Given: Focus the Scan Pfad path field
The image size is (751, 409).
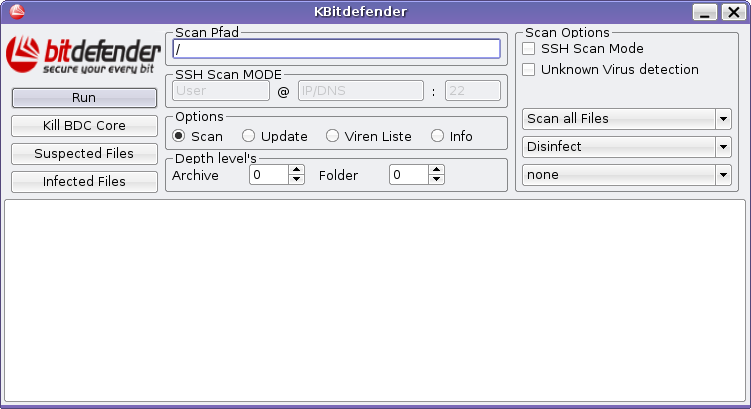Looking at the screenshot, I should (x=336, y=49).
